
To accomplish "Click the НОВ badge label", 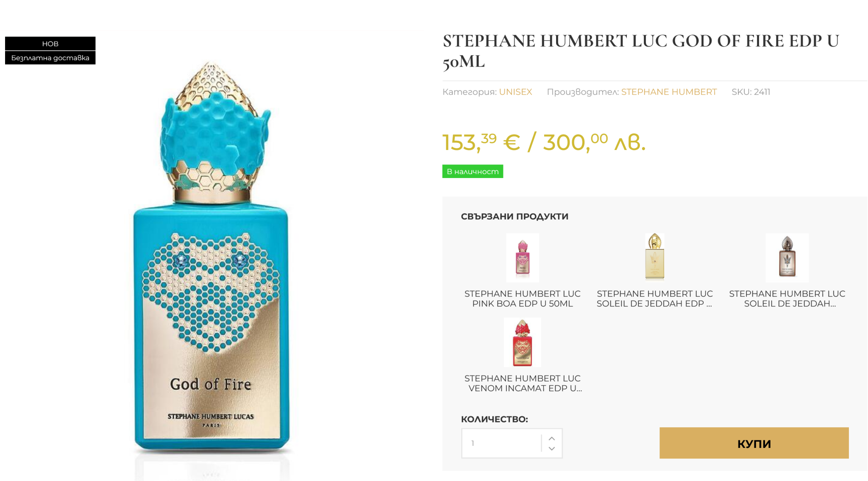I will pyautogui.click(x=50, y=44).
